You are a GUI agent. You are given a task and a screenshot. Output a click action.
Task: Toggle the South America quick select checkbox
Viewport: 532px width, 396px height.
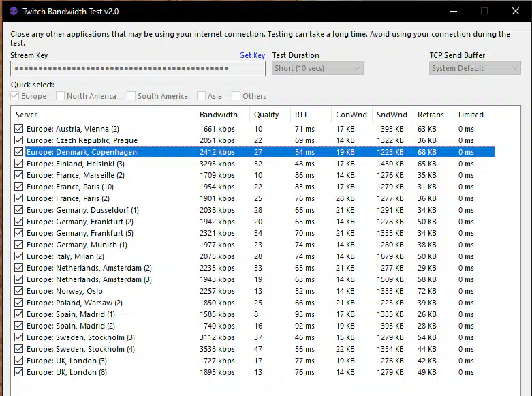[131, 96]
